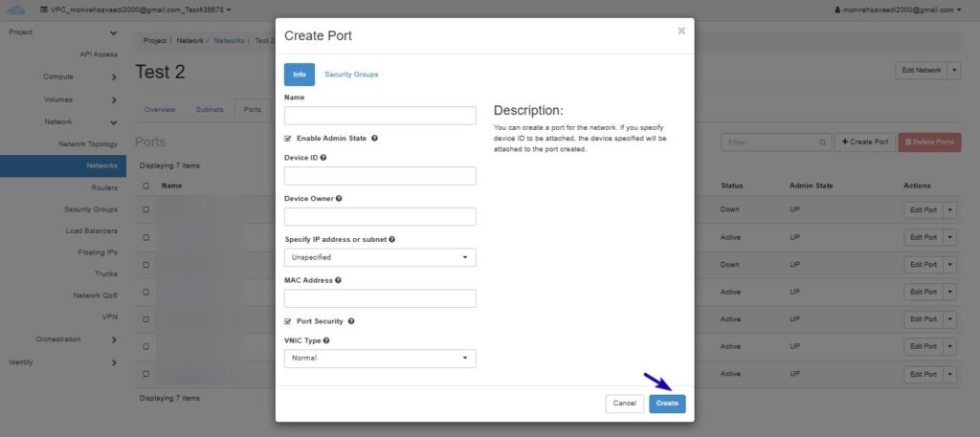Cancel the Create Port dialog
Viewport: 980px width, 437px height.
click(x=624, y=404)
